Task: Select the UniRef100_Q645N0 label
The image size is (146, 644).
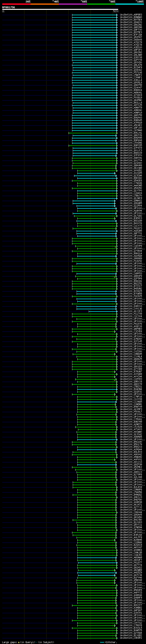Action: tap(131, 100)
